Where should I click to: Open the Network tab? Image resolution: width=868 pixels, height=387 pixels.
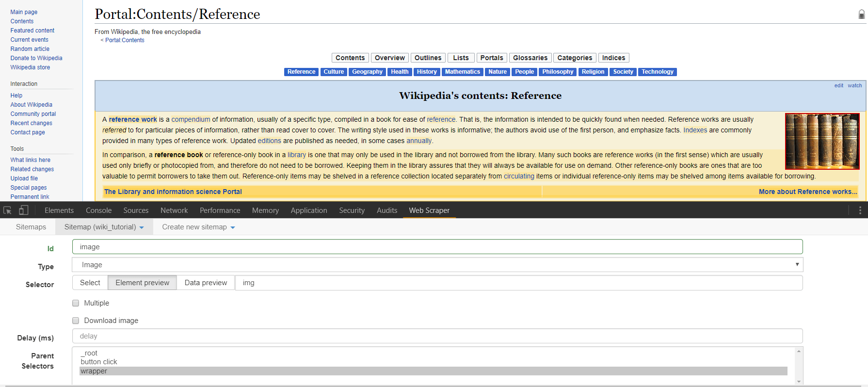[174, 210]
